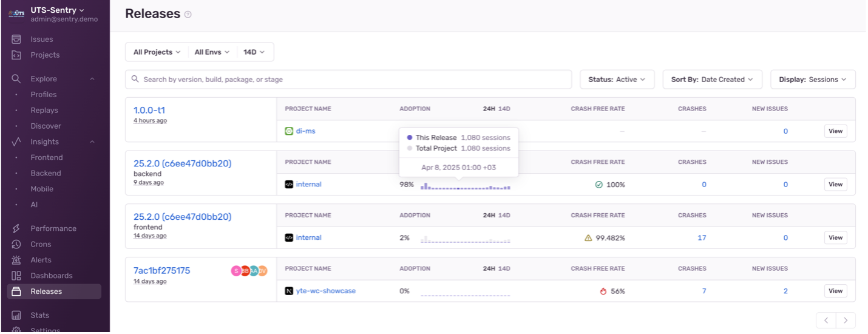The image size is (868, 334).
Task: Click the Dashboards icon in sidebar
Action: pyautogui.click(x=17, y=276)
